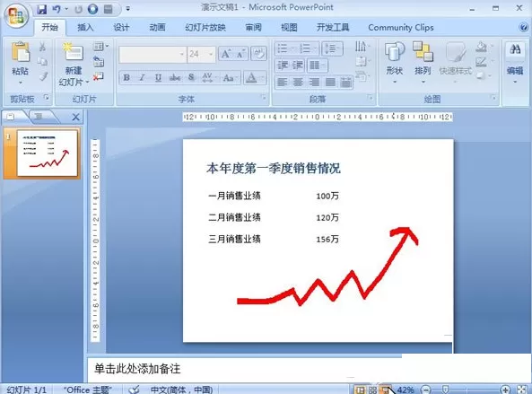Image resolution: width=532 pixels, height=394 pixels.
Task: Click the Paste clipboard icon
Action: click(20, 52)
